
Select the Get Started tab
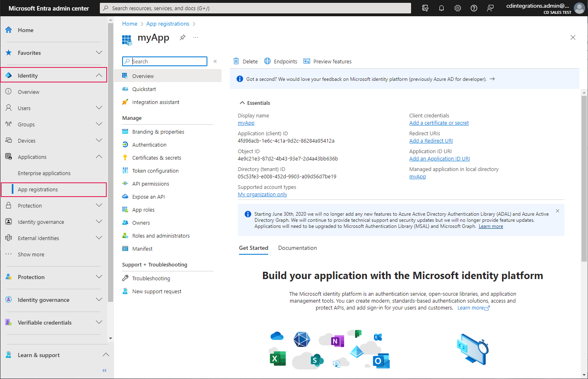point(254,248)
